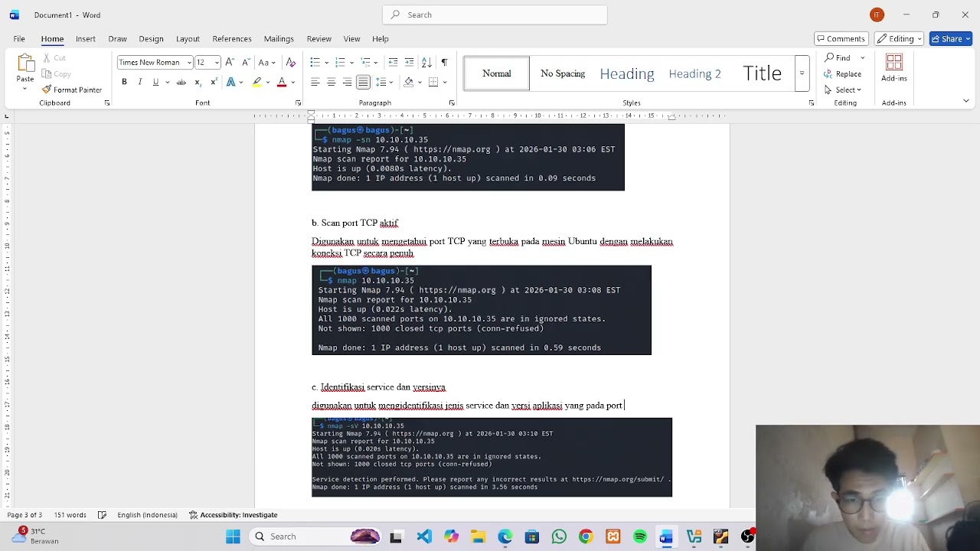This screenshot has width=980, height=551.
Task: Start a numbered list
Action: click(x=340, y=62)
